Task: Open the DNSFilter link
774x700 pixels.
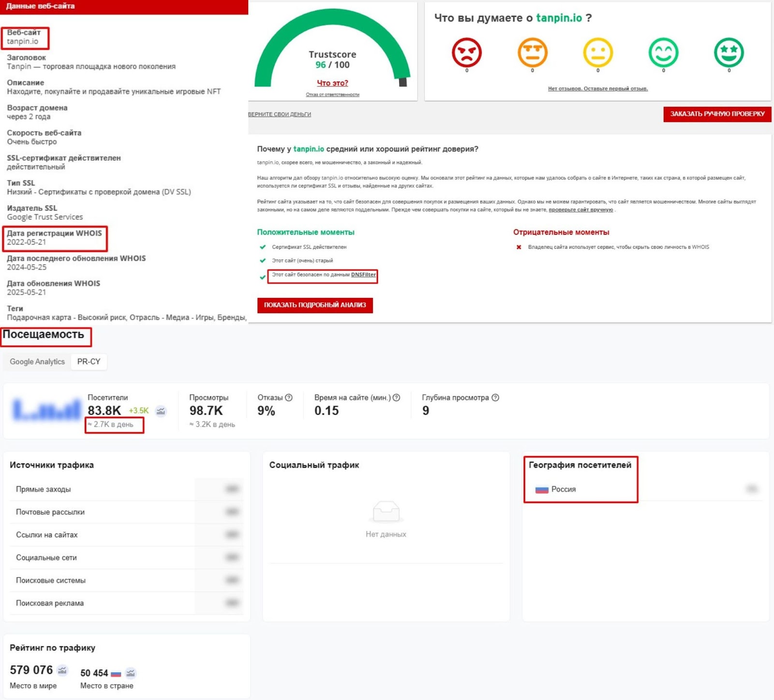Action: click(x=363, y=275)
